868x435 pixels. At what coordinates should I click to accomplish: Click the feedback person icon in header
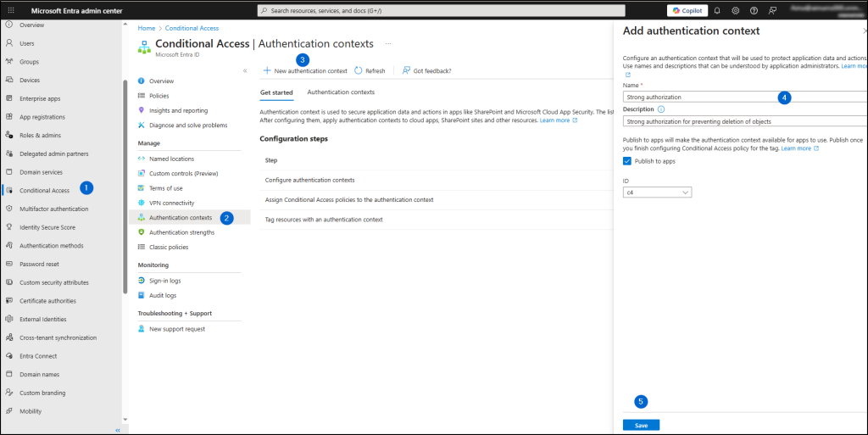click(772, 10)
